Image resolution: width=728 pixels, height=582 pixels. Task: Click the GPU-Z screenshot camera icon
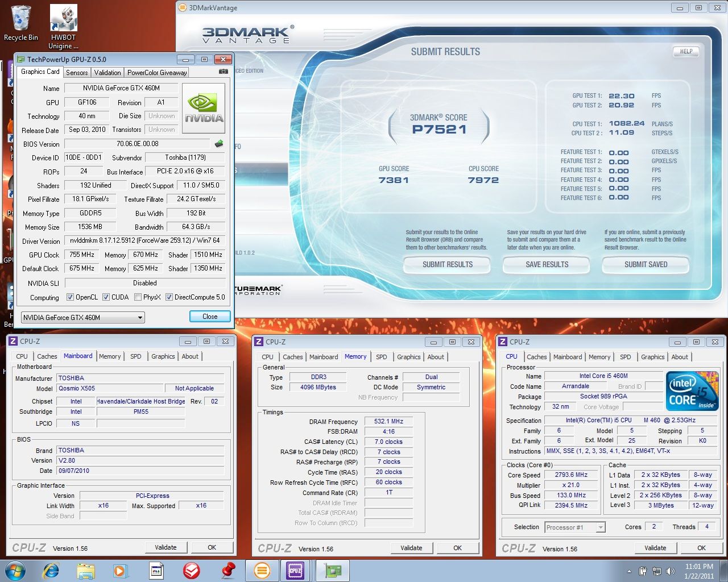(x=224, y=72)
